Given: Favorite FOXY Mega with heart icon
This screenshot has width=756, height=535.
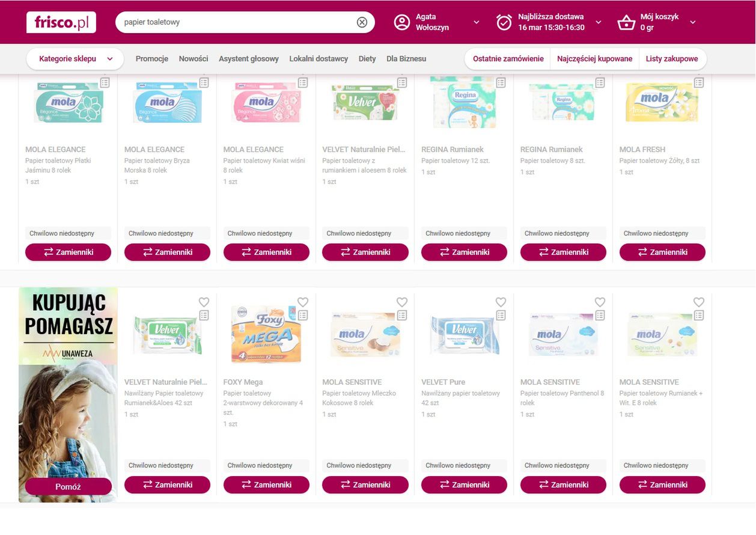Looking at the screenshot, I should pyautogui.click(x=303, y=302).
